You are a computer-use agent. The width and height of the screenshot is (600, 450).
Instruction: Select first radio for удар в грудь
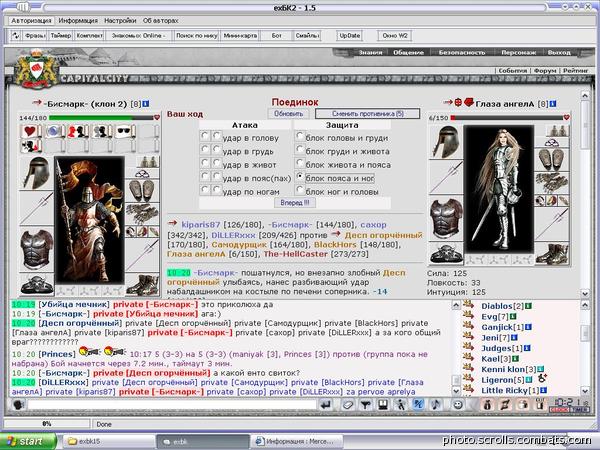click(205, 149)
